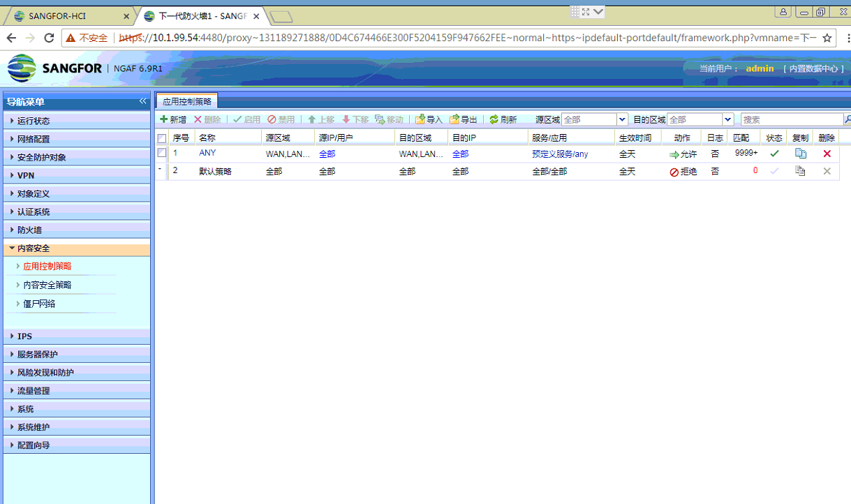The width and height of the screenshot is (851, 504).
Task: Click 全部 source IP link in ANY row
Action: click(x=327, y=154)
